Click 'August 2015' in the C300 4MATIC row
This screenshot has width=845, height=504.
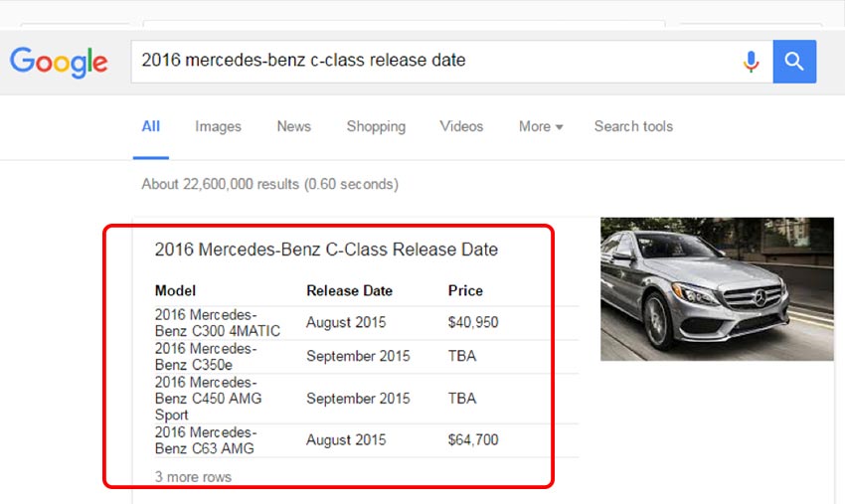click(x=346, y=322)
